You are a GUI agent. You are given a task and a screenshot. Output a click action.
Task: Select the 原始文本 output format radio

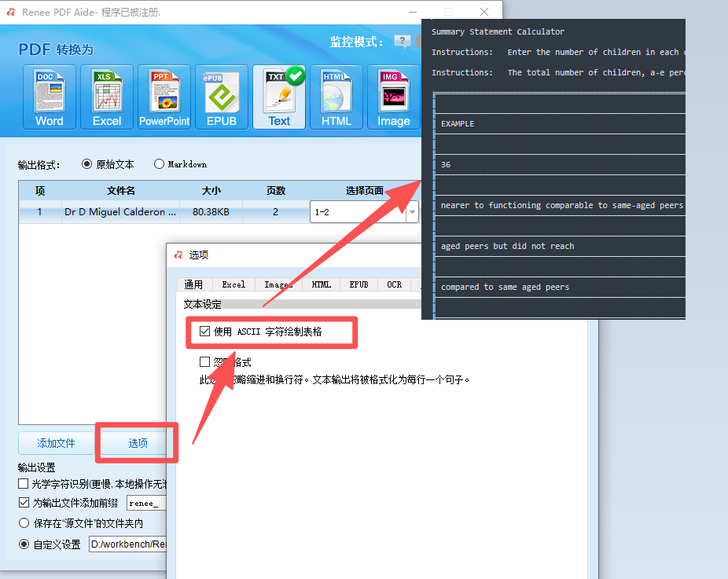pos(87,165)
